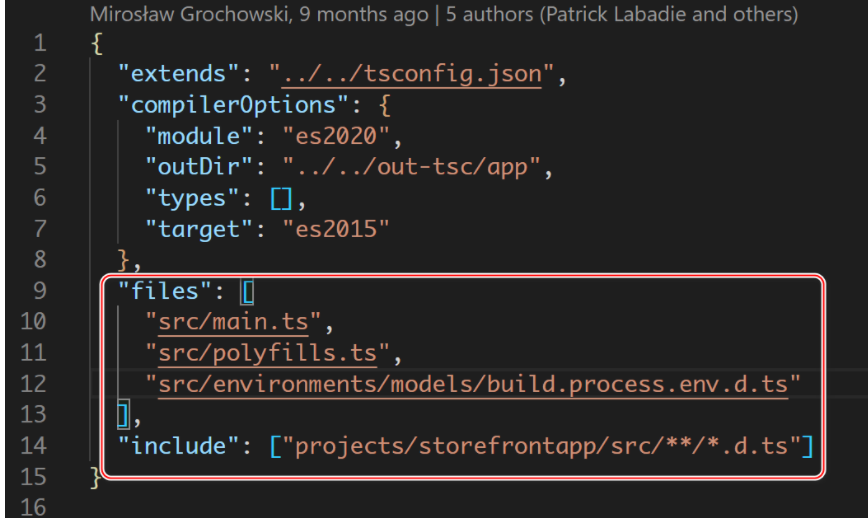Click the closing brace on line 15
The height and width of the screenshot is (518, 868).
point(95,476)
